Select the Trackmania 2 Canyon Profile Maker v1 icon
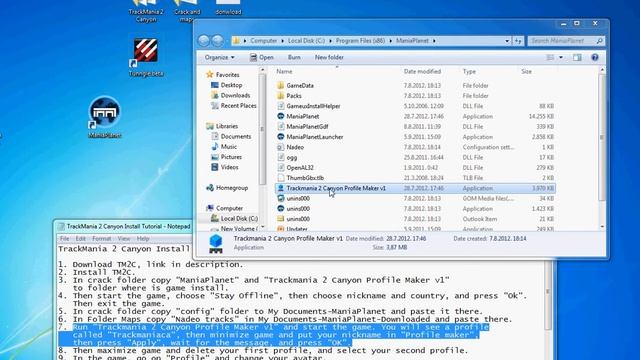This screenshot has width=640, height=360. (280, 188)
